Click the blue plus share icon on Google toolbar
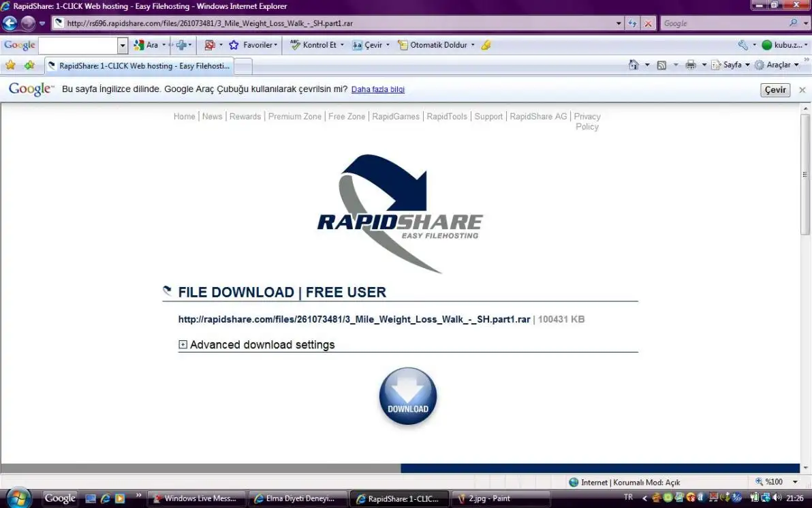This screenshot has width=812, height=508. [181, 45]
